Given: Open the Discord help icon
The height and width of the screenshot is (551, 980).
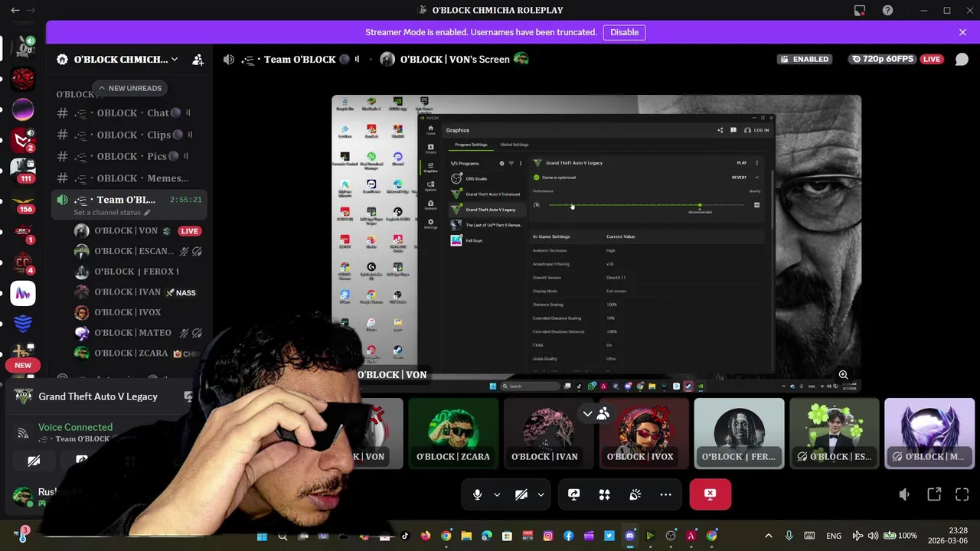Looking at the screenshot, I should click(887, 10).
